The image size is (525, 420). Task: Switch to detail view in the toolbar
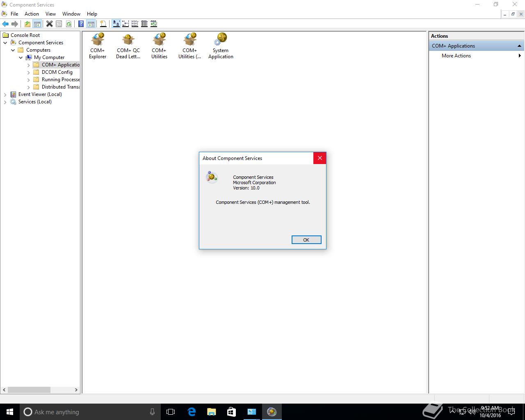144,24
